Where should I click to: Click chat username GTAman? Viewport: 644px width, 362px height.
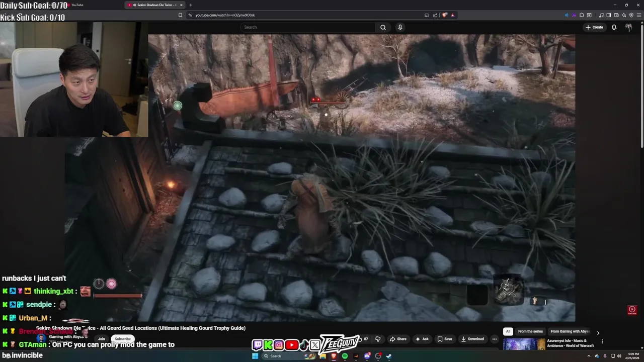(32, 345)
